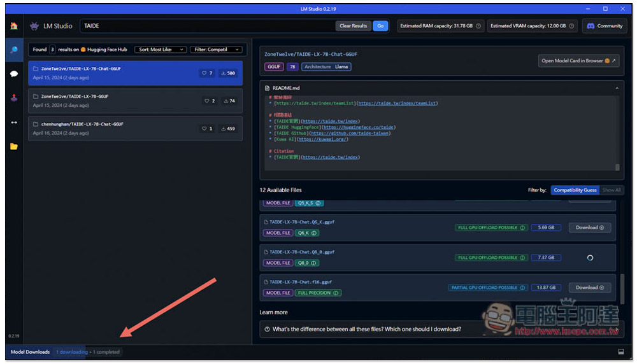The width and height of the screenshot is (637, 364).
Task: Click the downloads panel icon in status bar
Action: 620,352
